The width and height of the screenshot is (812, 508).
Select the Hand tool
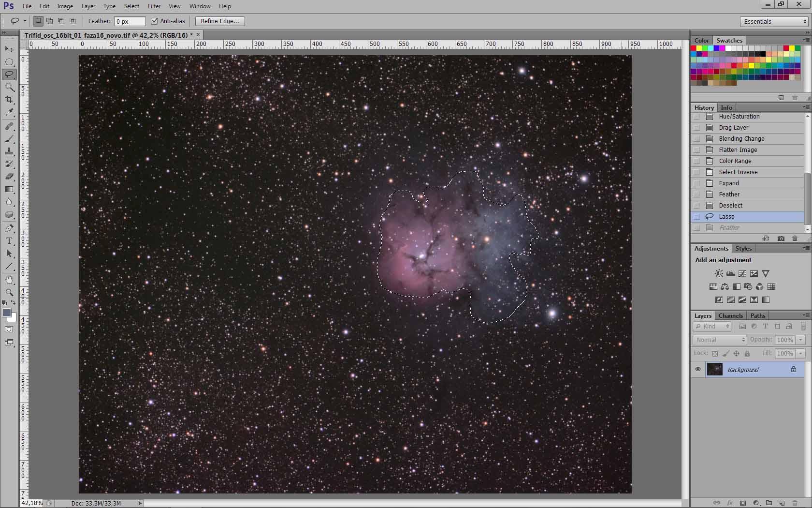(x=9, y=280)
